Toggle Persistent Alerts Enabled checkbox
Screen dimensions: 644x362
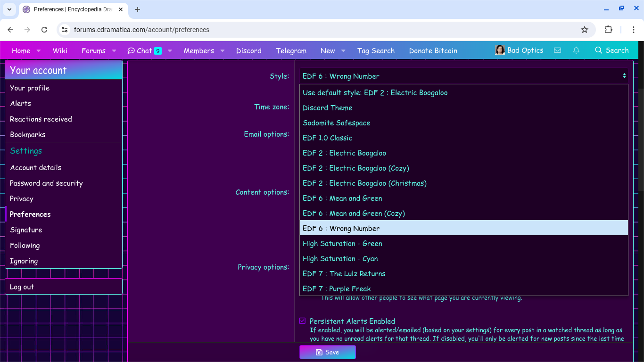[x=302, y=321]
